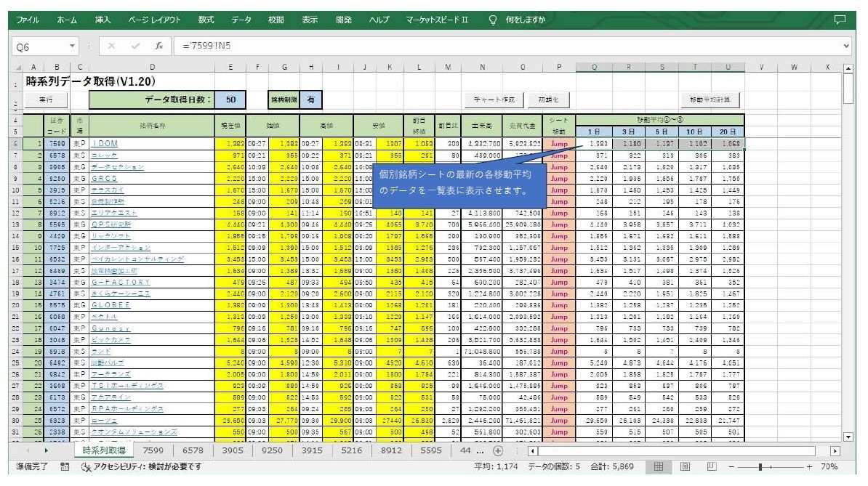Open the G-FACTORY stock name link

(121, 282)
